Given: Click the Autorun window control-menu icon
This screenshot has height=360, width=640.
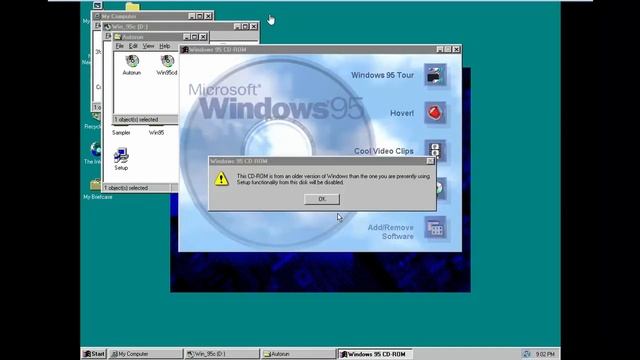Looking at the screenshot, I should point(118,37).
